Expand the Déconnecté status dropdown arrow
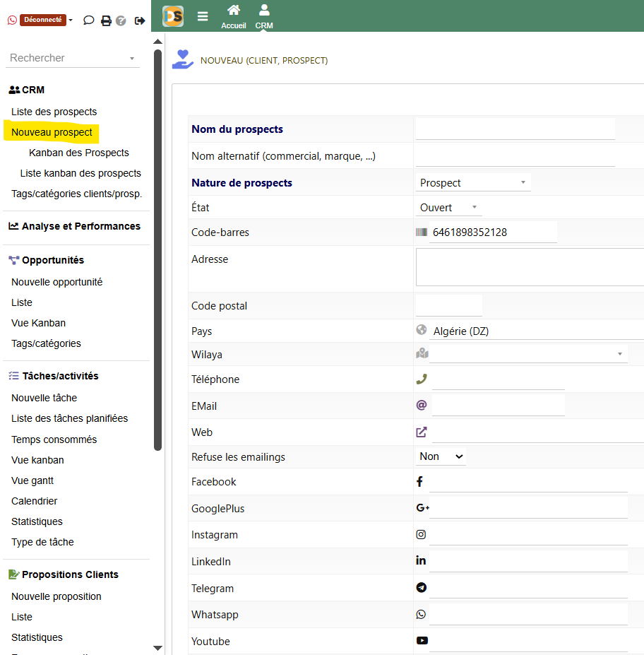Image resolution: width=644 pixels, height=655 pixels. tap(71, 20)
